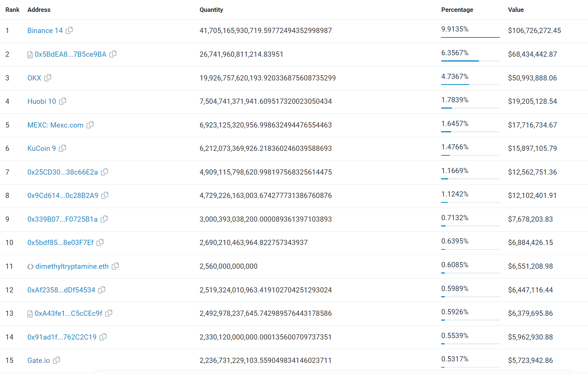Select quantity 2,560,000,000,000
Image resolution: width=588 pixels, height=374 pixels.
(x=229, y=266)
